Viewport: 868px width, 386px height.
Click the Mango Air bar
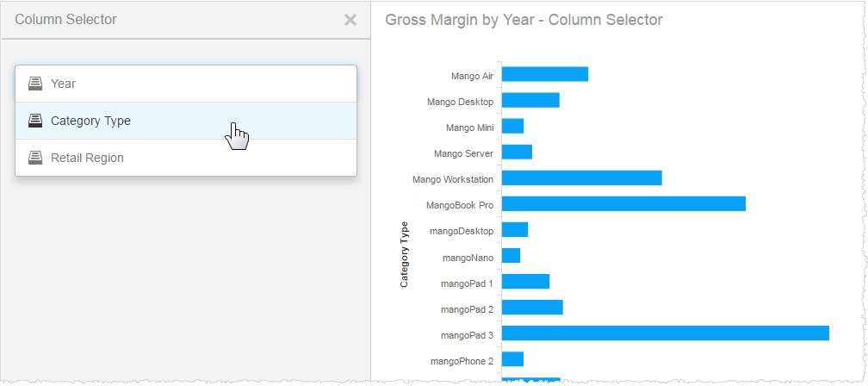pos(544,74)
